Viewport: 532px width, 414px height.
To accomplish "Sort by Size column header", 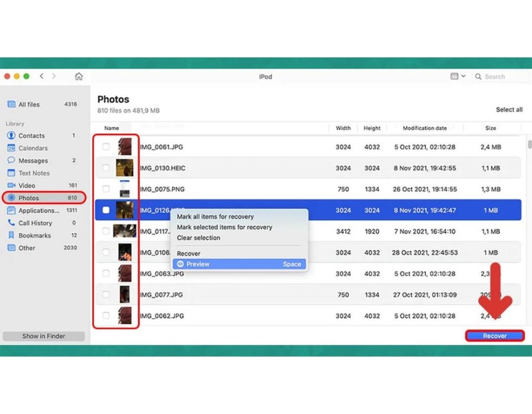I will click(x=491, y=128).
